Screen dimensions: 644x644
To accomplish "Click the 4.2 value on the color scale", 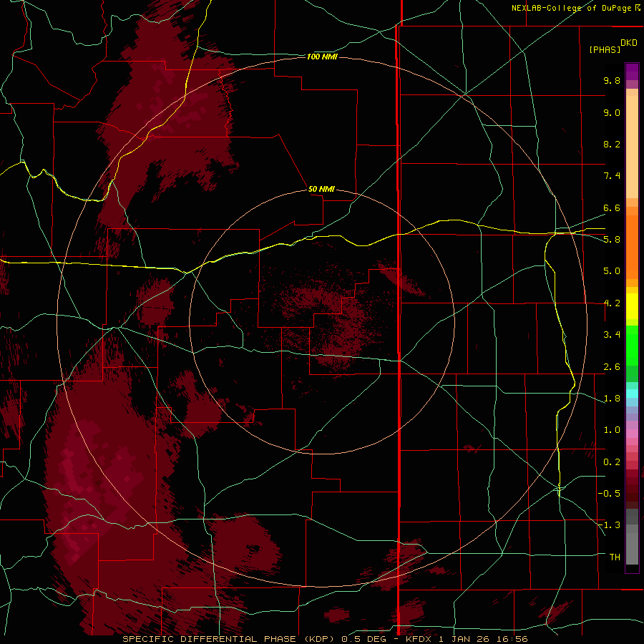I will point(612,303).
